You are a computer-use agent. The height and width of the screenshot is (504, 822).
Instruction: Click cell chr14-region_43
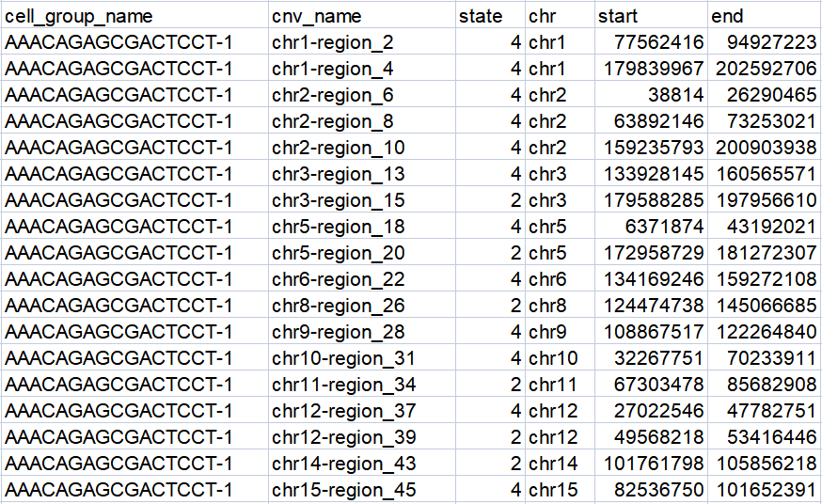click(x=362, y=463)
